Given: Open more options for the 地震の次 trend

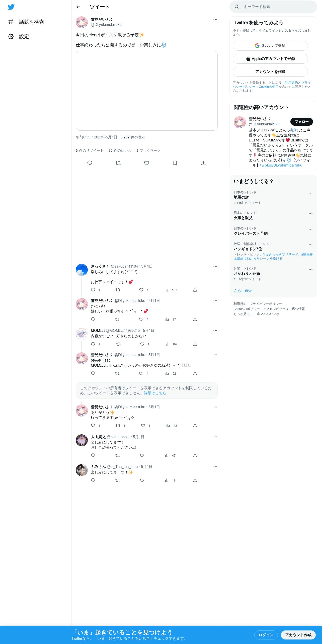Looking at the screenshot, I should point(310,193).
